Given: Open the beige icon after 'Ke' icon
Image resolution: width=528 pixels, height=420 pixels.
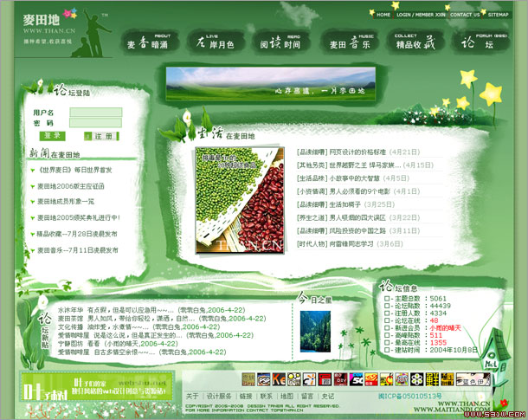Looking at the screenshot, I should coord(294,379).
